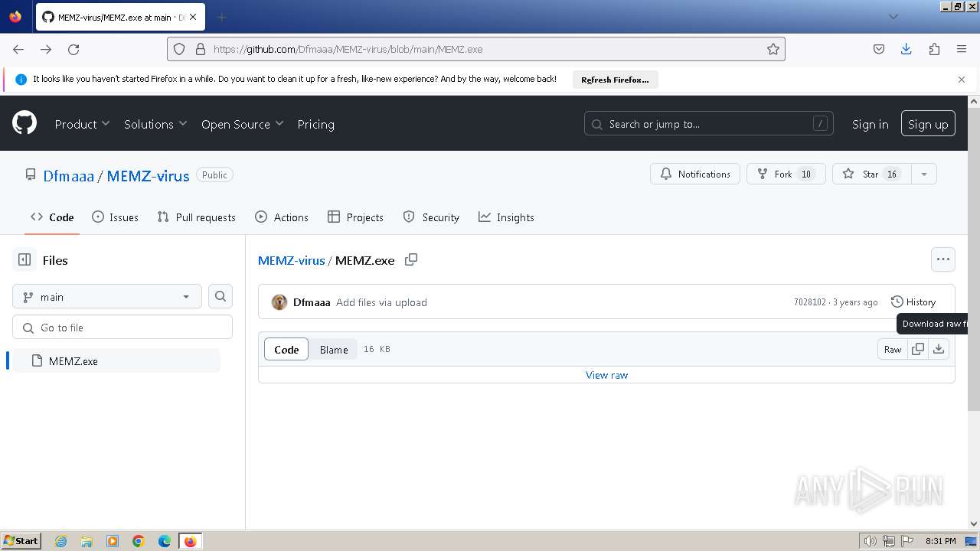This screenshot has height=551, width=980.
Task: Reload the page with refresh icon
Action: coord(73,49)
